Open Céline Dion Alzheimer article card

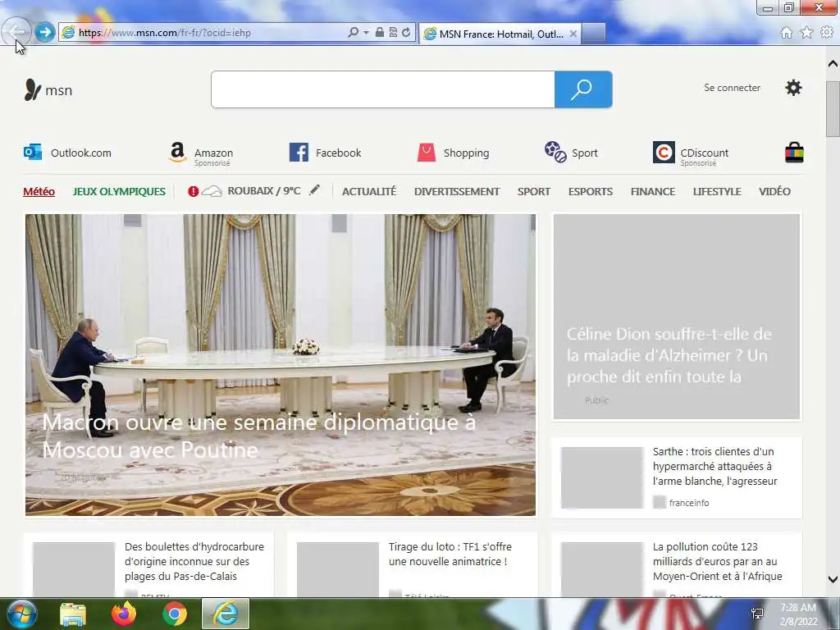pos(677,317)
